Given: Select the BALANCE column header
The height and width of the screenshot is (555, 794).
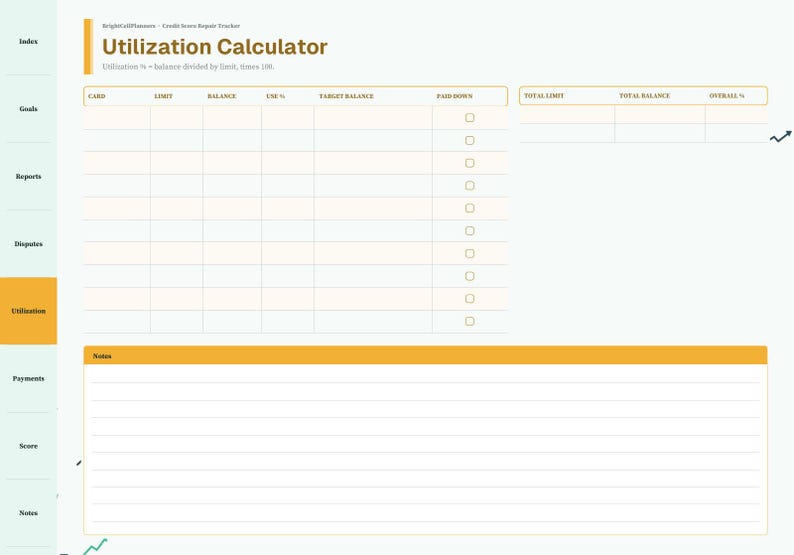Looking at the screenshot, I should click(222, 96).
